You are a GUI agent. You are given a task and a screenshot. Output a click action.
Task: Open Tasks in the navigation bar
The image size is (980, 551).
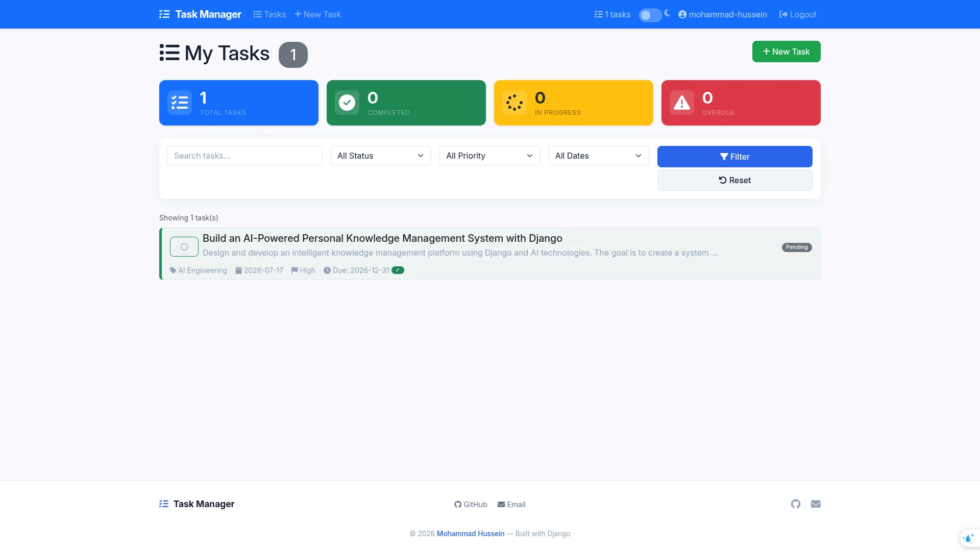pos(269,14)
